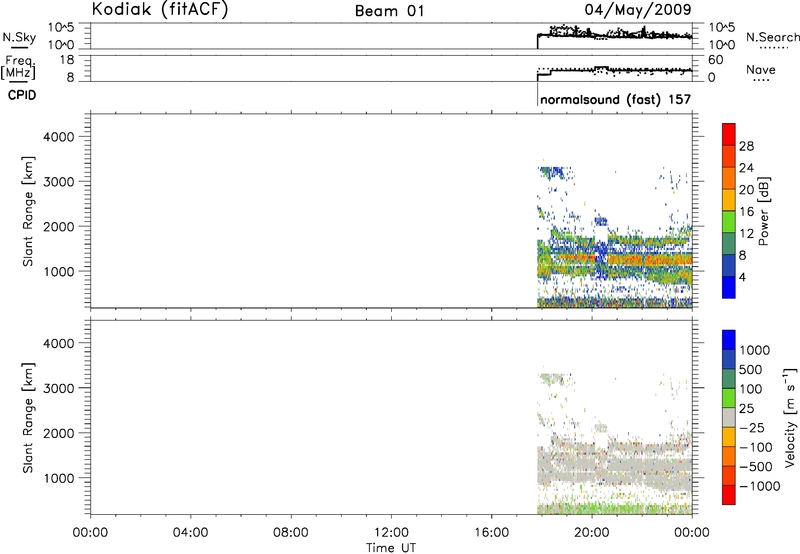Click the '3000' tick of velocity panel

point(59,388)
